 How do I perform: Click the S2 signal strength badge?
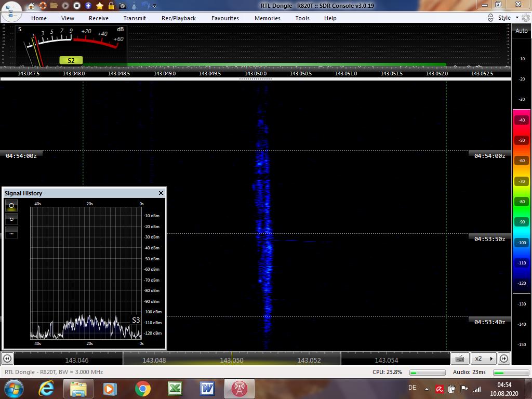point(71,60)
